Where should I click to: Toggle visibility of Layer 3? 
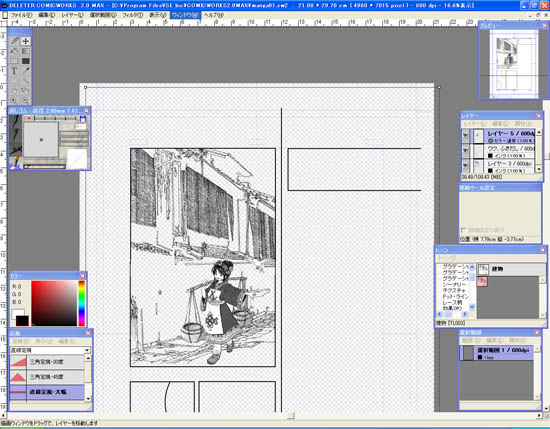click(465, 165)
